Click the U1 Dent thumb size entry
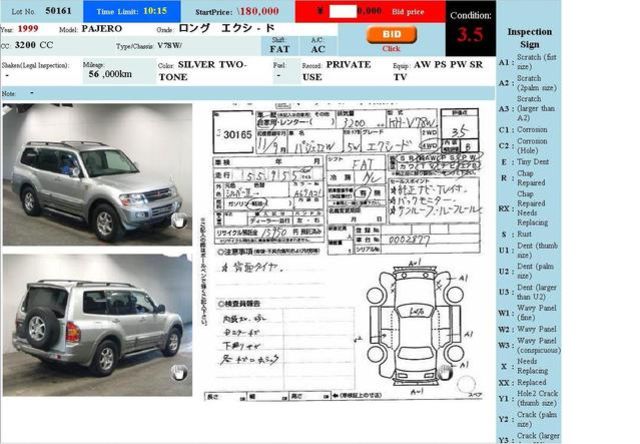 coord(528,250)
